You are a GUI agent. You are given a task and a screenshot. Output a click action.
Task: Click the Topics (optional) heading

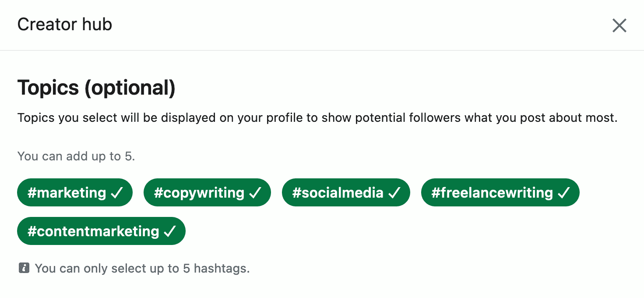tap(96, 88)
